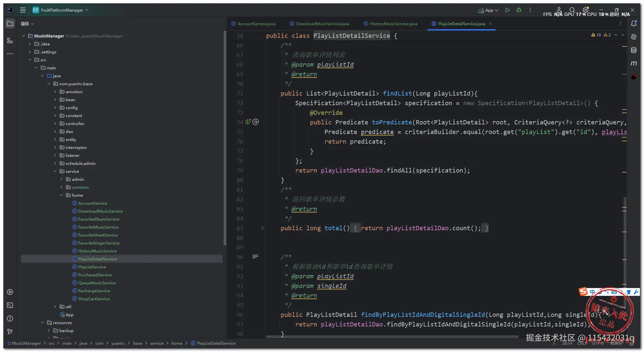This screenshot has height=352, width=644.
Task: Jump to previous highlighted error arrow
Action: 616,35
